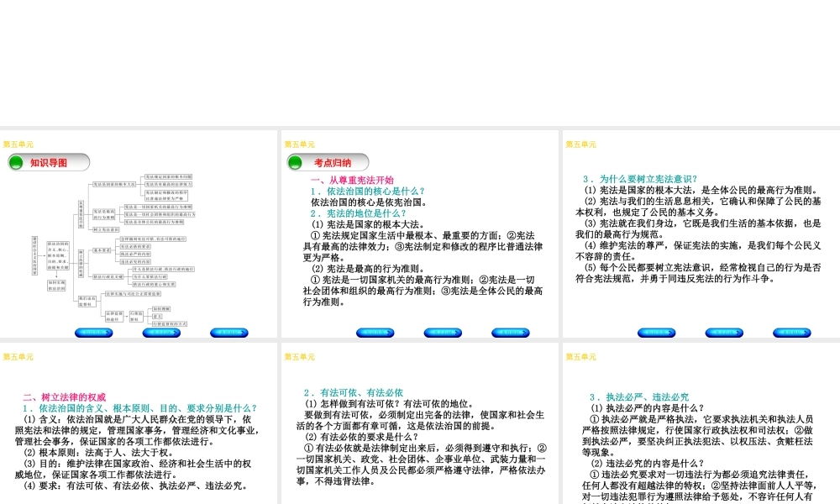840x504 pixels.
Task: Click the heading 3．为什么要树立宪法意识？
Action: [641, 179]
